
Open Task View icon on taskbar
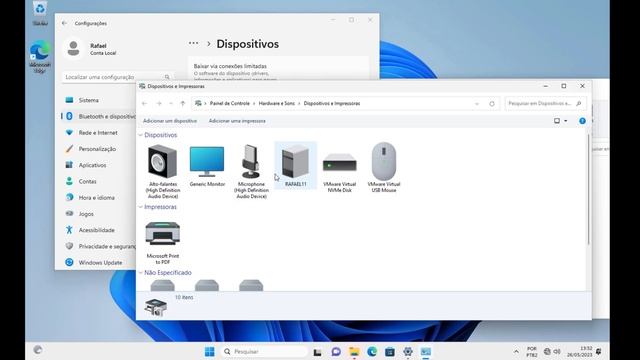(318, 352)
